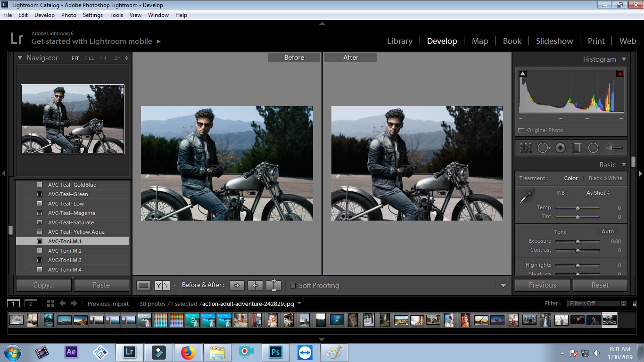
Task: Swap Before and After settings
Action: tap(273, 285)
